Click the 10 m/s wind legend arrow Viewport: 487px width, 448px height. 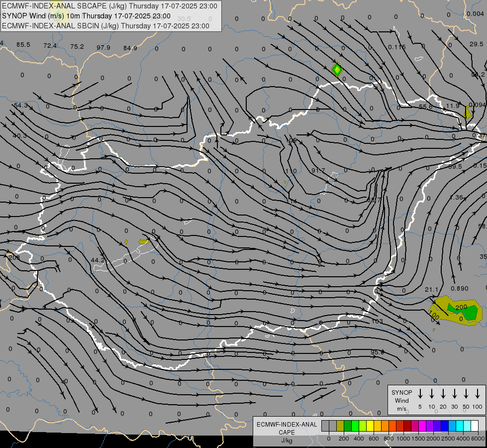pos(432,394)
